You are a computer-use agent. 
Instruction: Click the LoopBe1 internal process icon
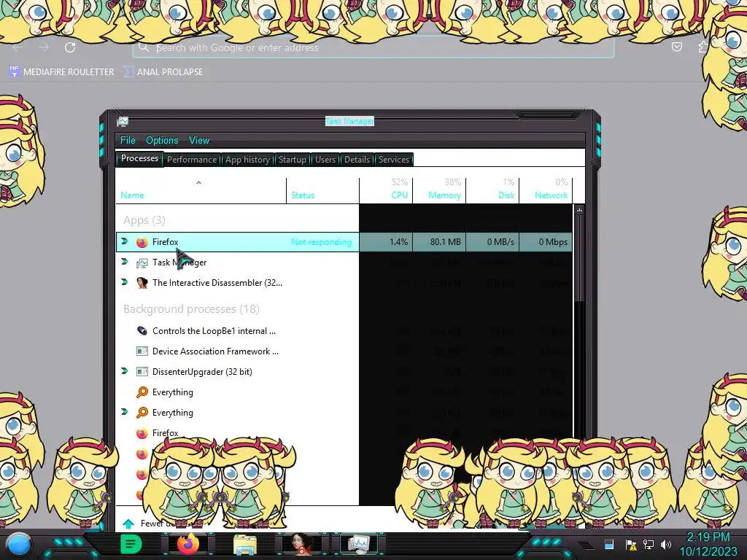(x=142, y=331)
